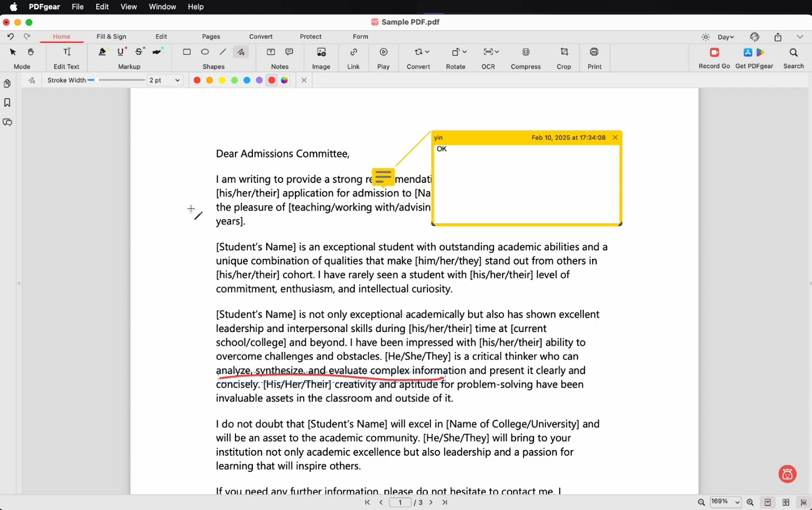Toggle the freehand pencil shape tool

pos(241,52)
